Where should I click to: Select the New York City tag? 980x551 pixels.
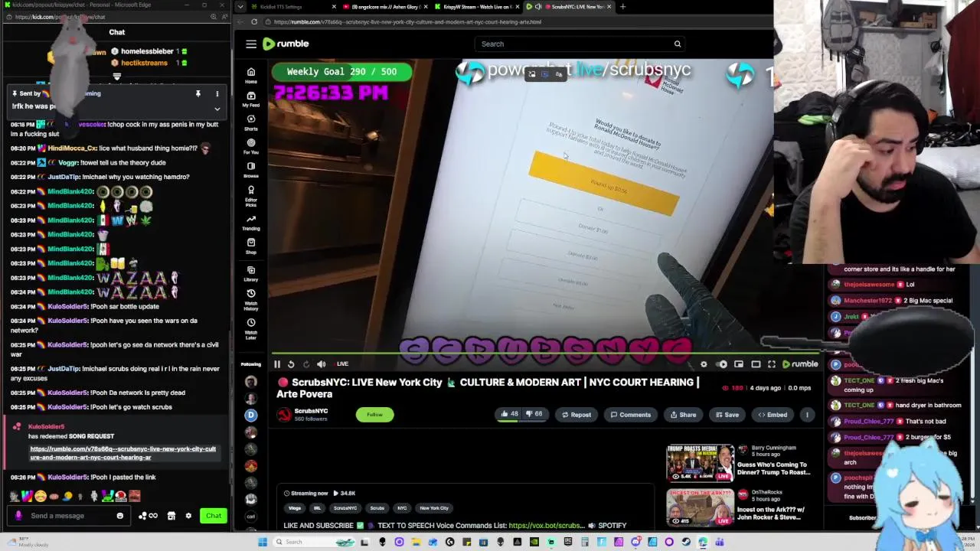[434, 508]
